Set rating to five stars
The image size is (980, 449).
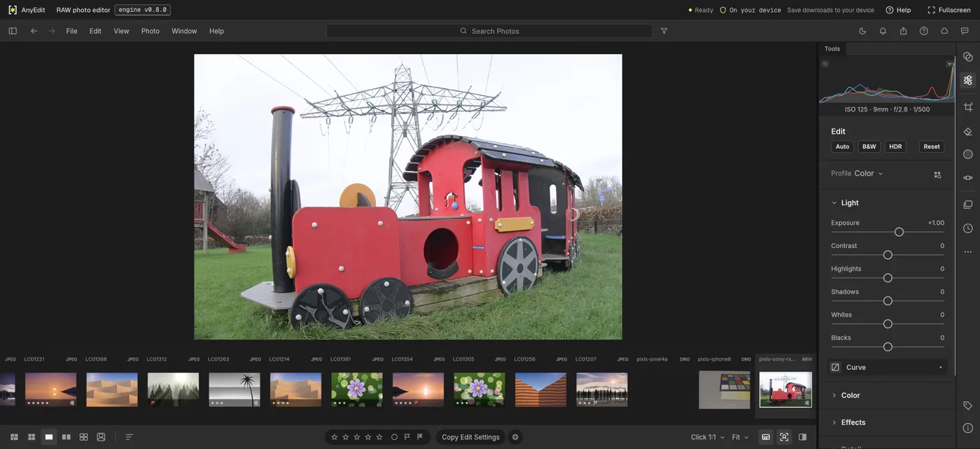click(379, 437)
